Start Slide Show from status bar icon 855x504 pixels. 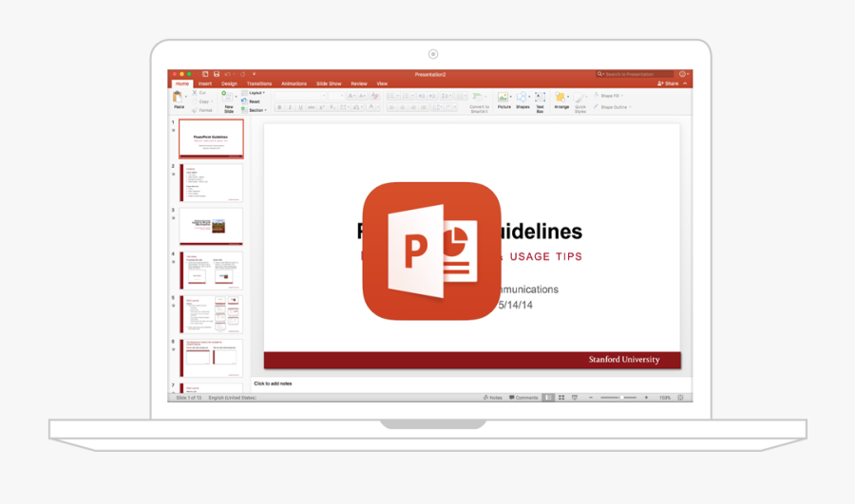[x=574, y=398]
